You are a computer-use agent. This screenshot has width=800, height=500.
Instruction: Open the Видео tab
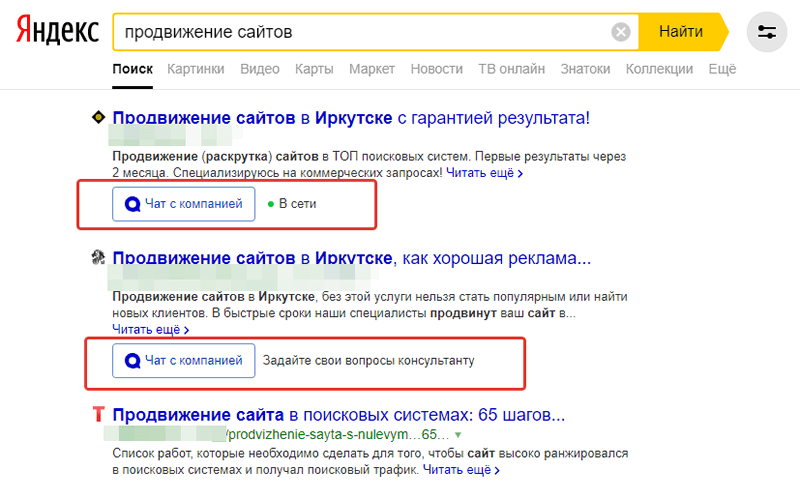pos(260,69)
